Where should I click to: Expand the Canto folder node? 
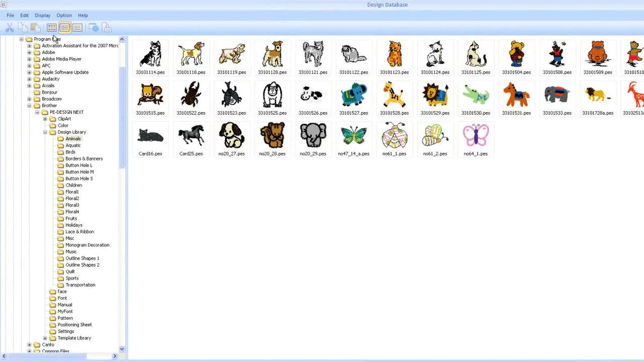(x=30, y=344)
